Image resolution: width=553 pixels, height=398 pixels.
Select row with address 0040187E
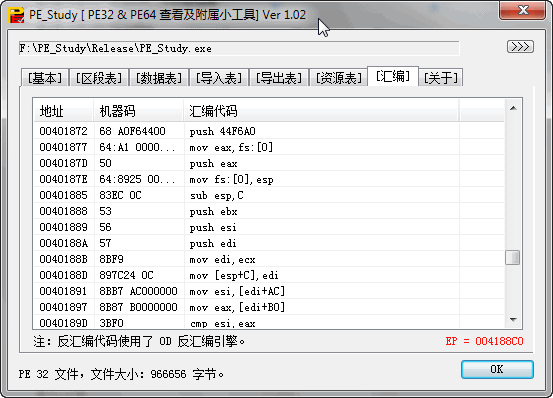point(269,179)
